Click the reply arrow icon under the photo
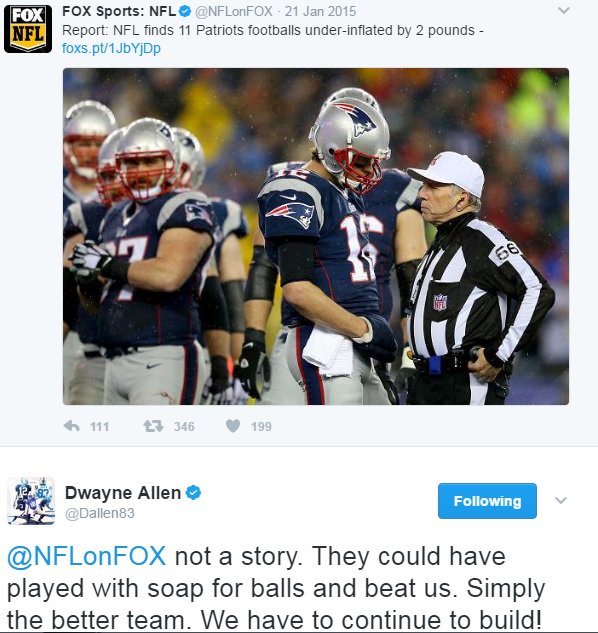Screen dimensions: 598x633 click(x=71, y=426)
